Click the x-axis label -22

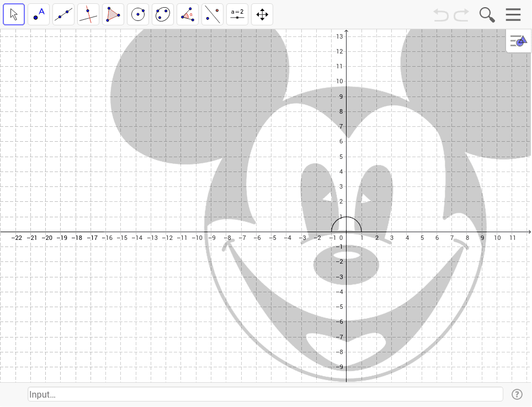17,238
